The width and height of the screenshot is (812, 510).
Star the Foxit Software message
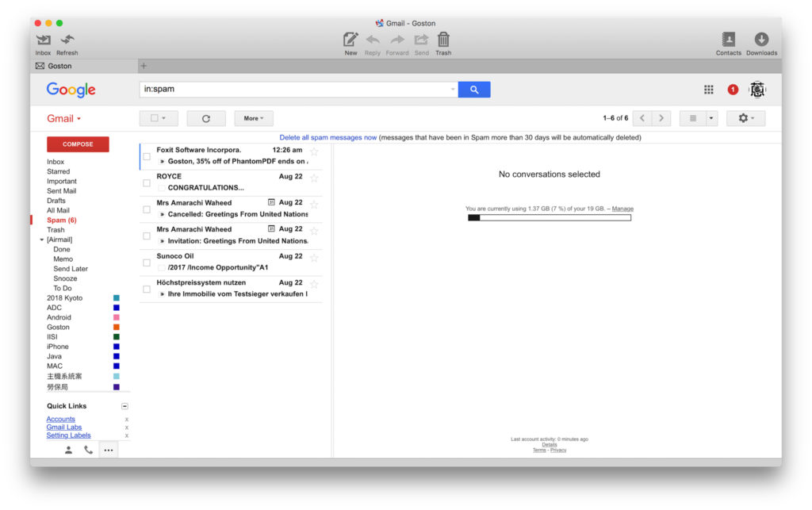pos(314,151)
